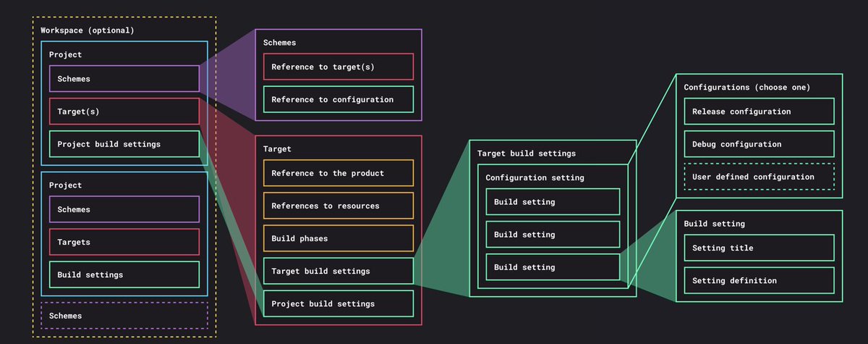Click Target build settings box below Build phases
868x344 pixels.
(x=339, y=271)
